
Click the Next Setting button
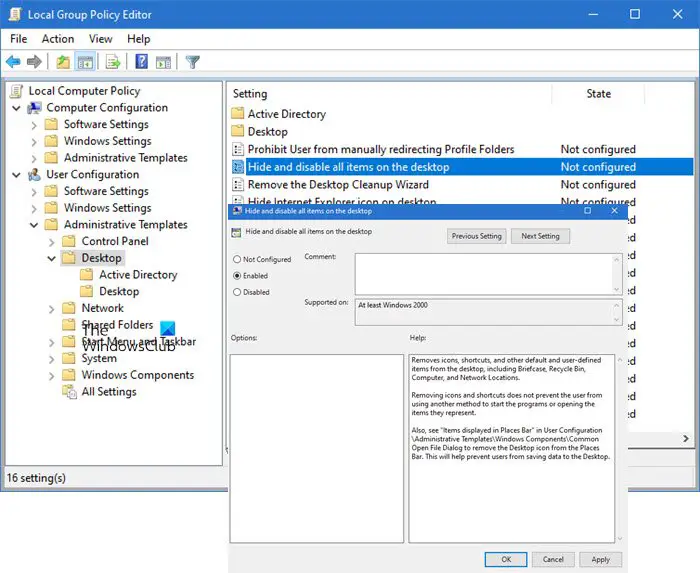tap(540, 236)
